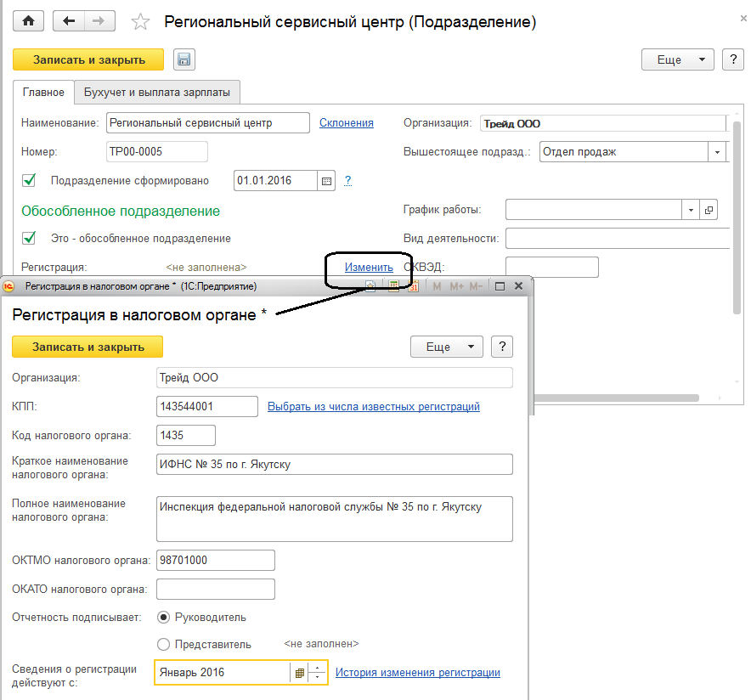
Task: Click the 'Обособленное подразделение' section heading
Action: (121, 212)
